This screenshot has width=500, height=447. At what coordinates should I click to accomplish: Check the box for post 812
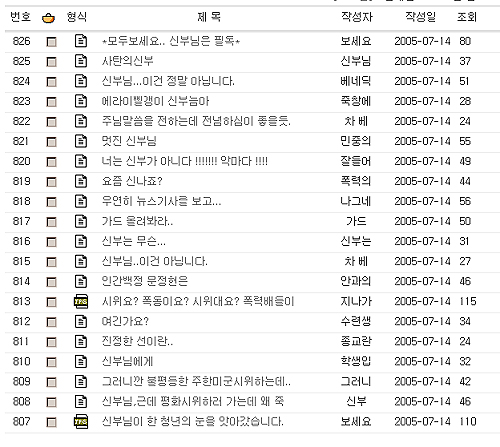click(x=51, y=322)
